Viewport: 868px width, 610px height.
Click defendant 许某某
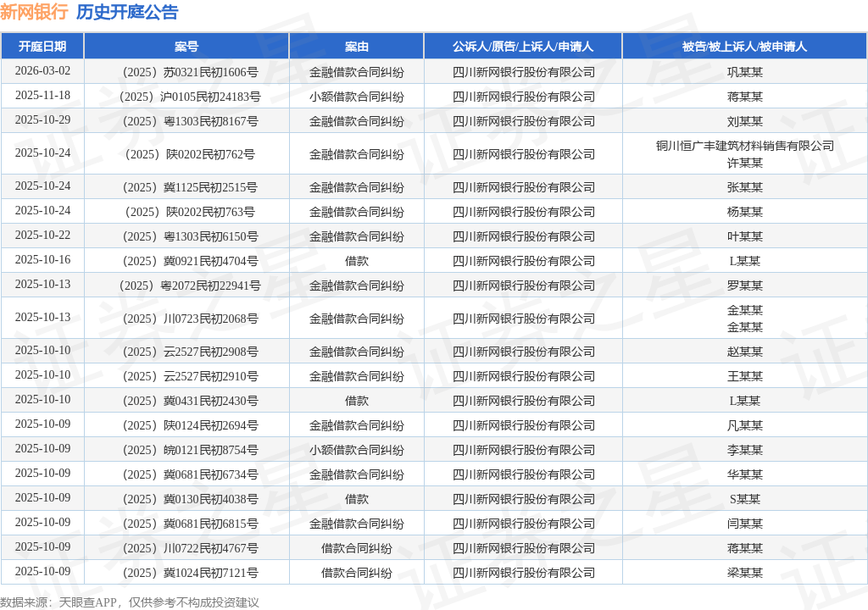coord(744,163)
